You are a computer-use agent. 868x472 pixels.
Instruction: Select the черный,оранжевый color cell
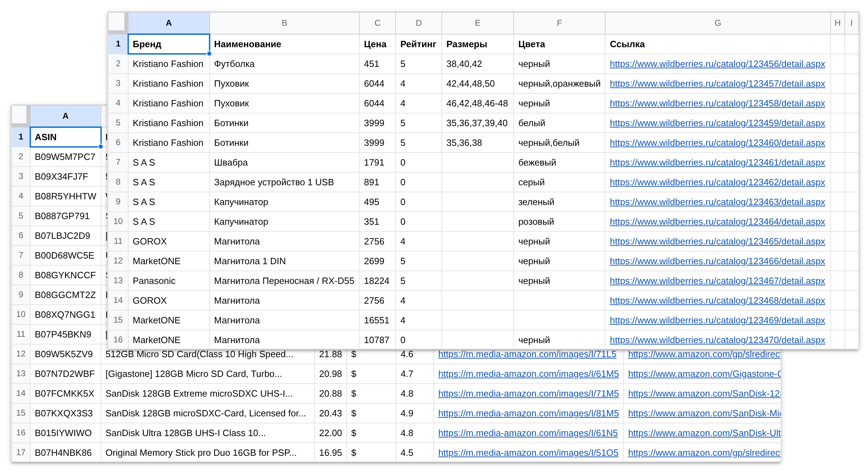click(x=559, y=83)
